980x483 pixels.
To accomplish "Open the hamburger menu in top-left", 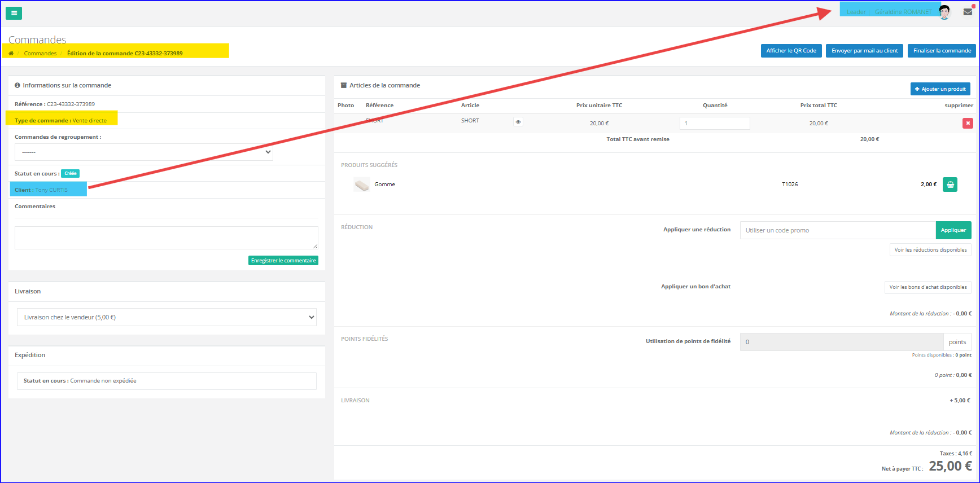I will coord(14,13).
